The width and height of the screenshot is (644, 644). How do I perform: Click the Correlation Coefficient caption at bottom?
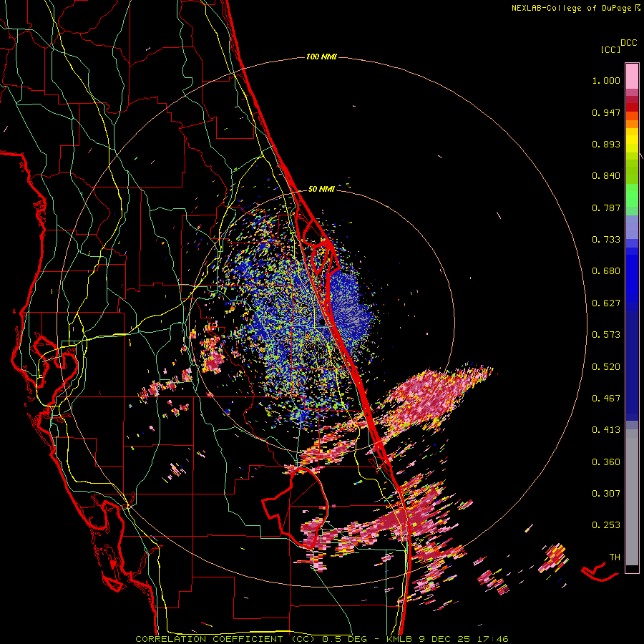point(322,639)
